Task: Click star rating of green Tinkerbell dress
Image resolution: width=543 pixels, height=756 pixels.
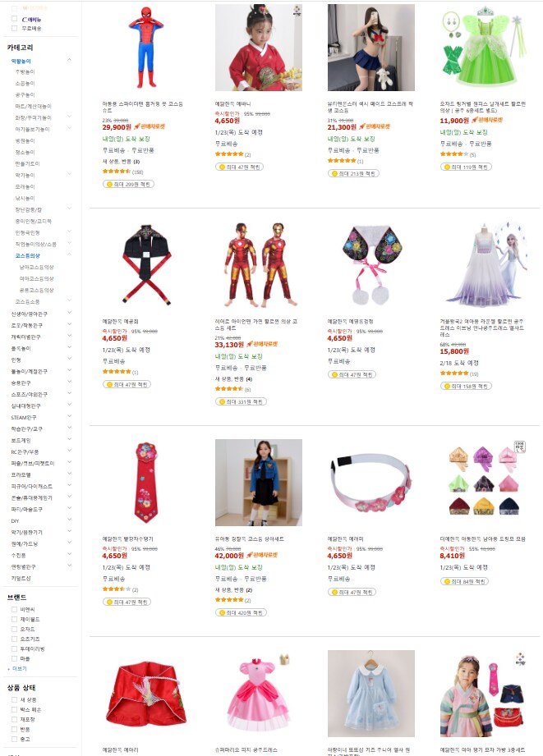Action: click(x=454, y=154)
